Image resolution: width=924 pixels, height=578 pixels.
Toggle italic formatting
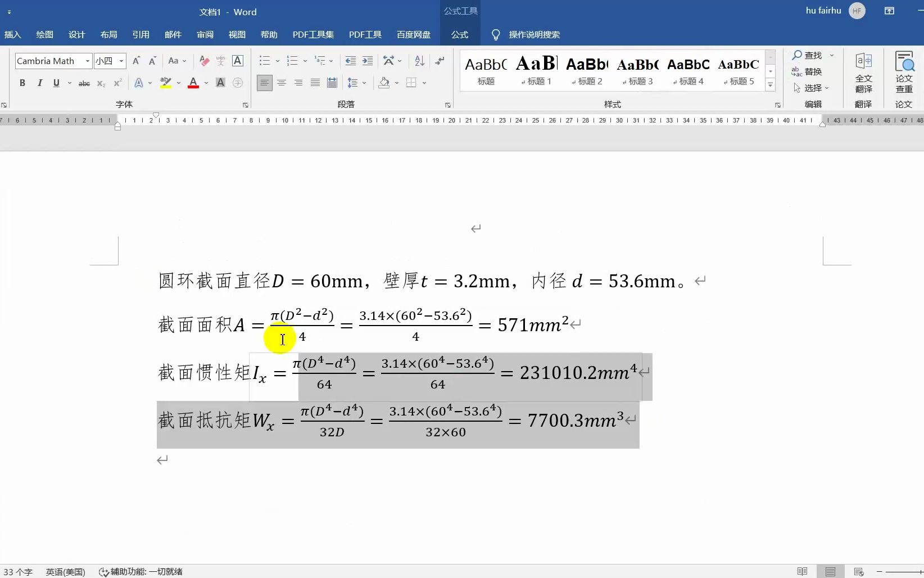click(x=39, y=83)
